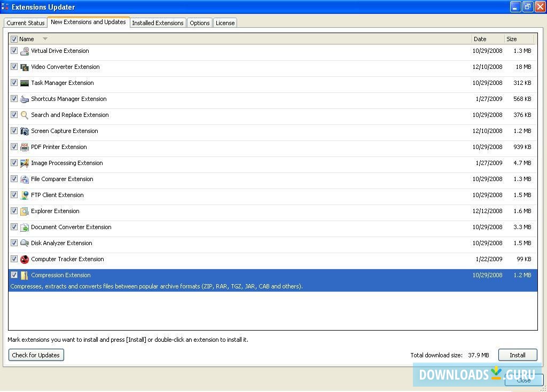
Task: Open the Options tab
Action: point(200,23)
